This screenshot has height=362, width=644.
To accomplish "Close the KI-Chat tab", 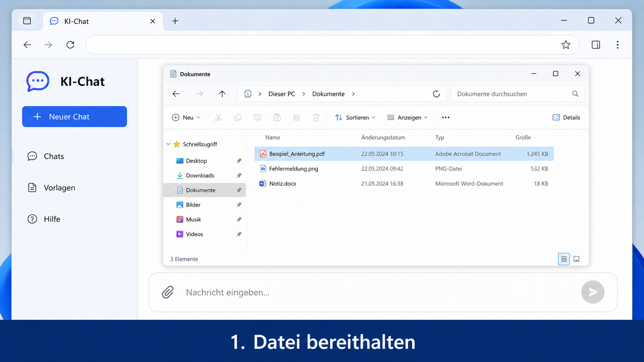I will [153, 21].
